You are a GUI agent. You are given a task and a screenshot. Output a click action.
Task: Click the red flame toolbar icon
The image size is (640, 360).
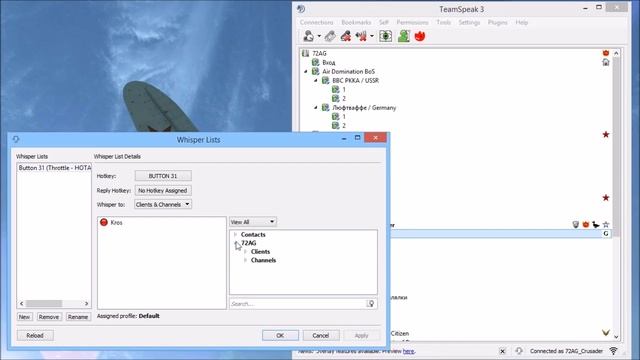[420, 36]
